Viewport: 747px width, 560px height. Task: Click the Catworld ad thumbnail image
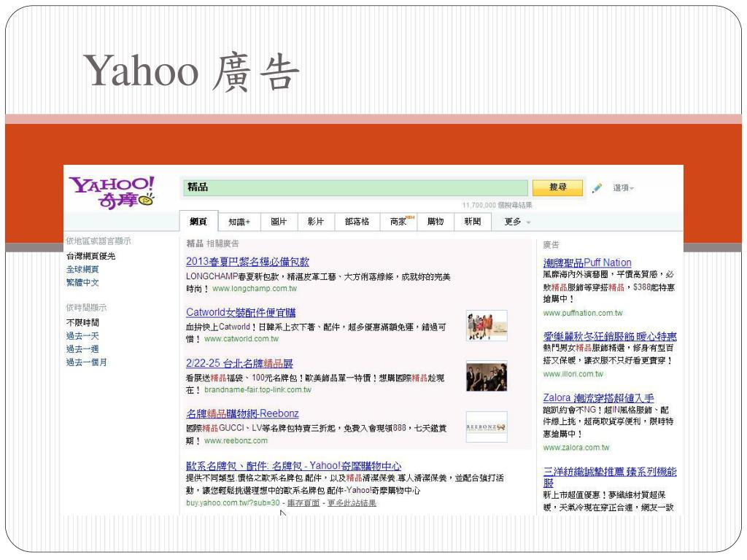(487, 326)
